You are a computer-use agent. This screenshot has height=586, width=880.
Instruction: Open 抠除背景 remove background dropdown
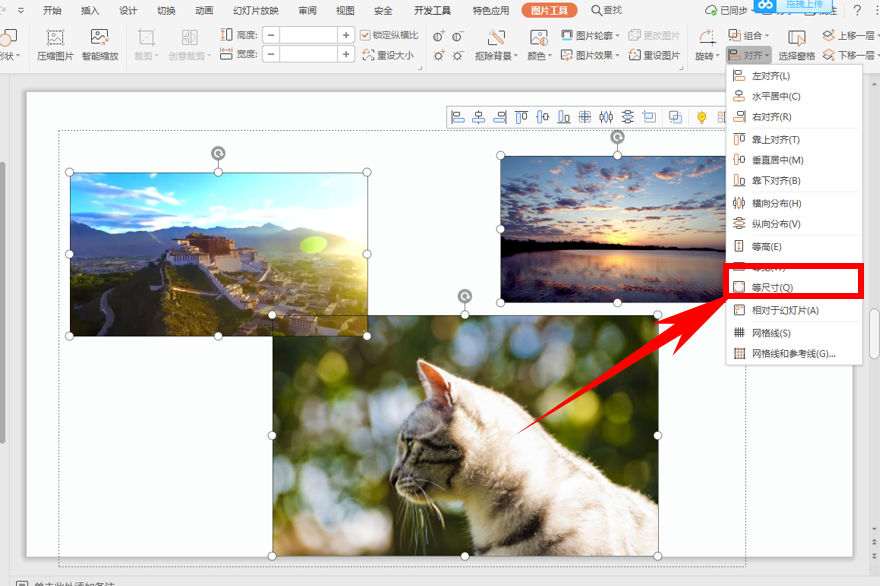coord(496,45)
